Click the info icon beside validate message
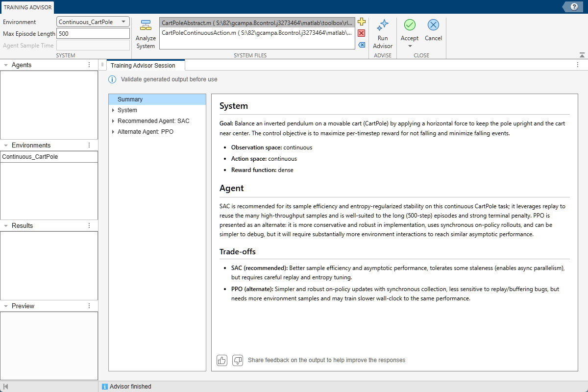Viewport: 588px width, 392px height. point(112,79)
